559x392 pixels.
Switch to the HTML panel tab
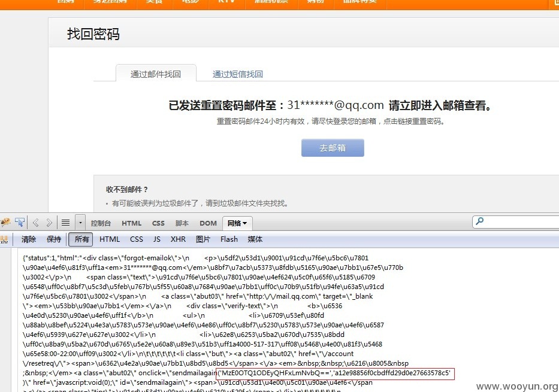click(132, 223)
